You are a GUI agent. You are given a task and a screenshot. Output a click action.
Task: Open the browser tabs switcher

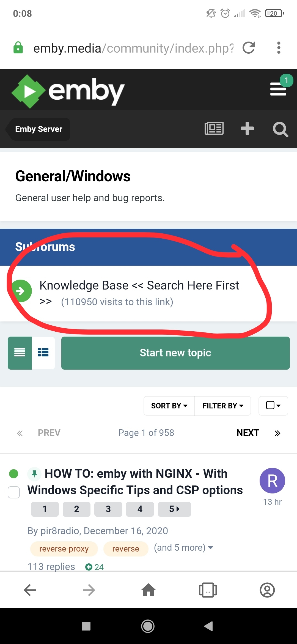point(208,590)
